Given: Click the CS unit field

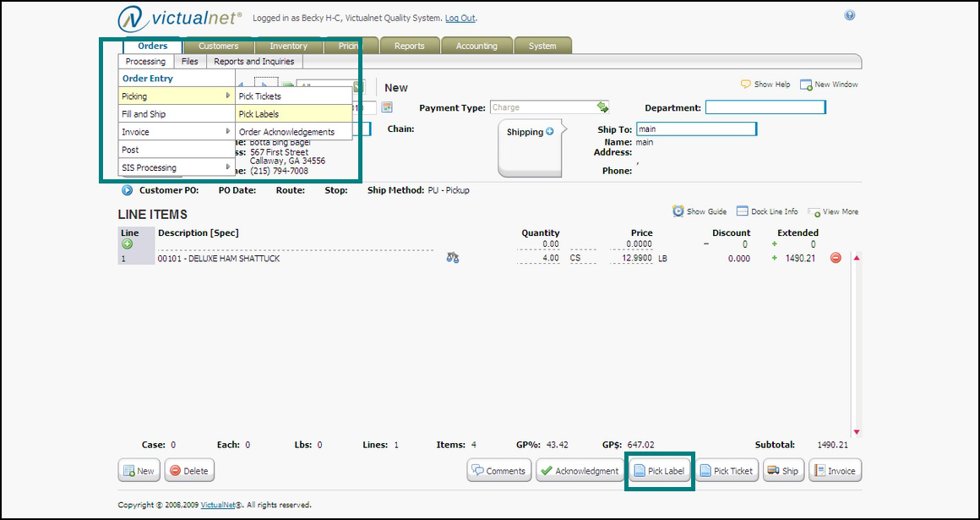Looking at the screenshot, I should [x=582, y=258].
